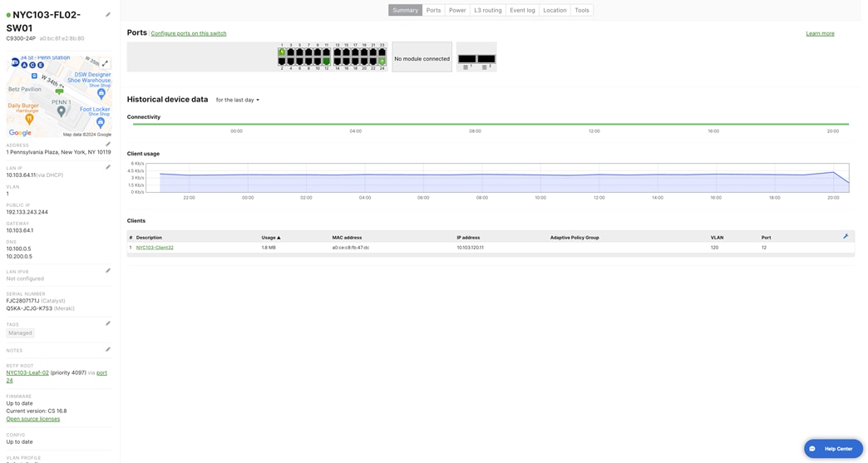The width and height of the screenshot is (868, 463).
Task: Click Configure ports on this switch link
Action: (x=188, y=33)
